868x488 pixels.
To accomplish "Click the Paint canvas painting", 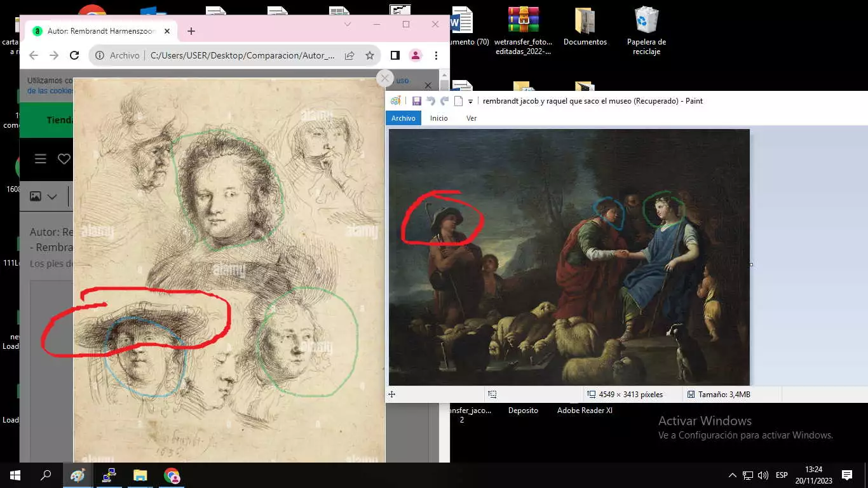I will coord(569,257).
